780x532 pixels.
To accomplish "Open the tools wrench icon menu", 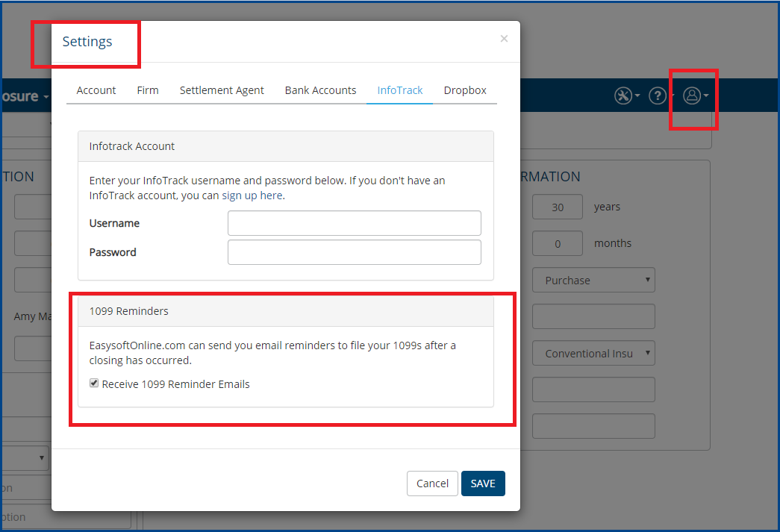I will tap(627, 96).
